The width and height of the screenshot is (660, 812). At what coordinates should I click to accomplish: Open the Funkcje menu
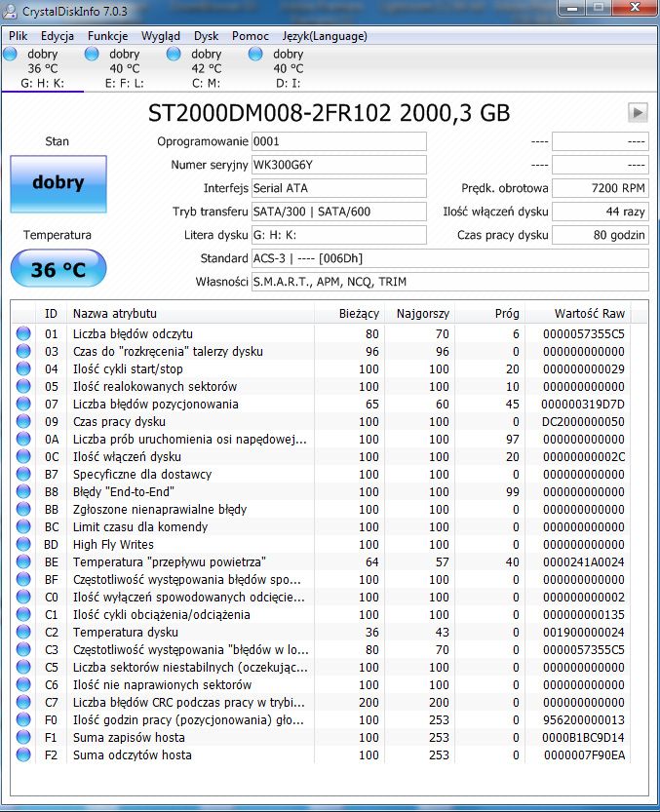pos(107,36)
